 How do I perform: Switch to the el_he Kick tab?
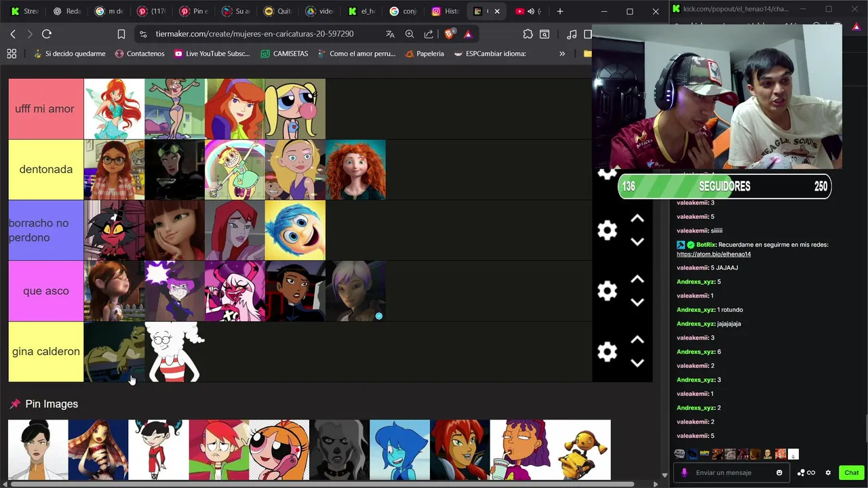(x=363, y=12)
